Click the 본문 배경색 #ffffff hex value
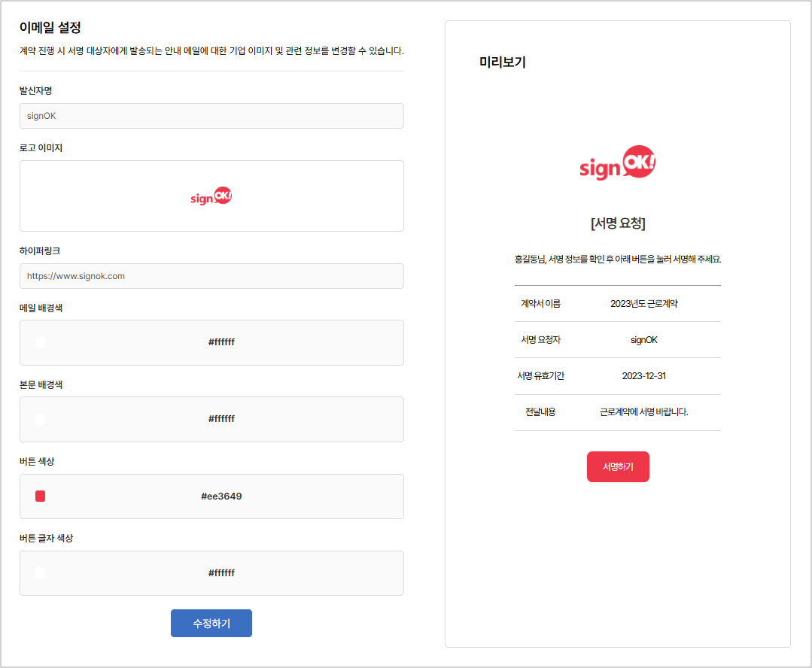The width and height of the screenshot is (812, 668). pyautogui.click(x=222, y=418)
